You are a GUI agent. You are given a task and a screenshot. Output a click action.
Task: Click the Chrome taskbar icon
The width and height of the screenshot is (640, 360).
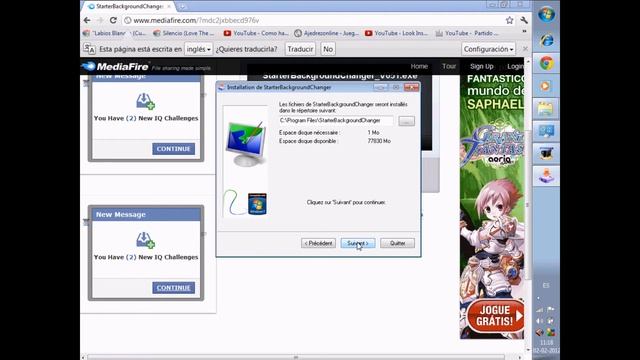coord(546,63)
